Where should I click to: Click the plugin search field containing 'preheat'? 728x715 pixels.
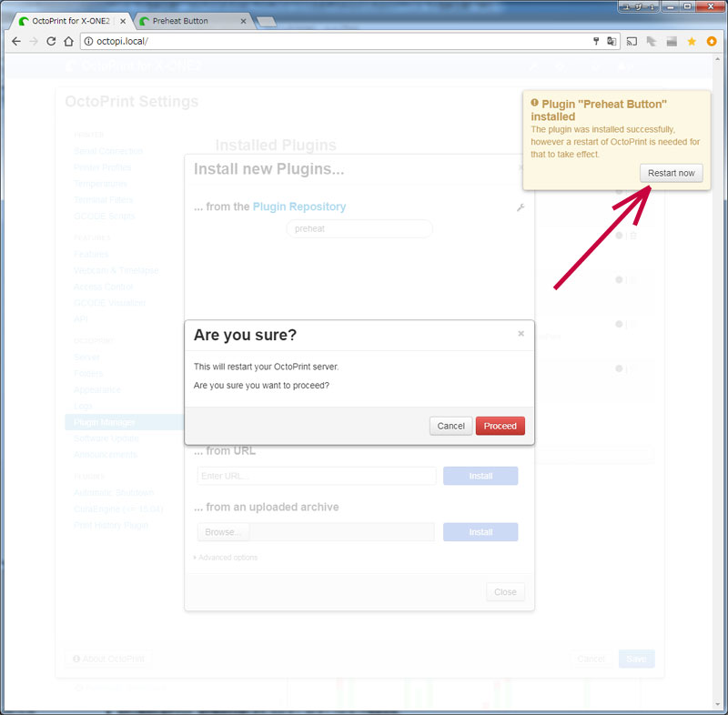tap(359, 228)
